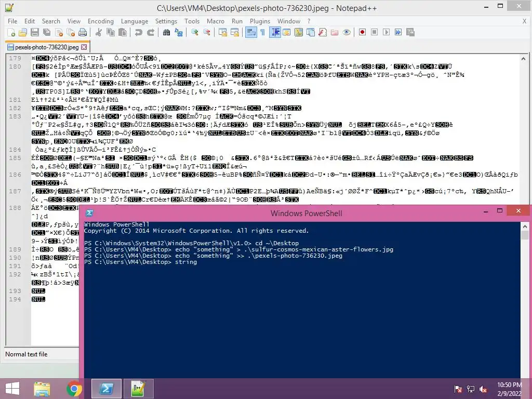The image size is (532, 399).
Task: Run macro multiple times icon
Action: click(x=398, y=32)
